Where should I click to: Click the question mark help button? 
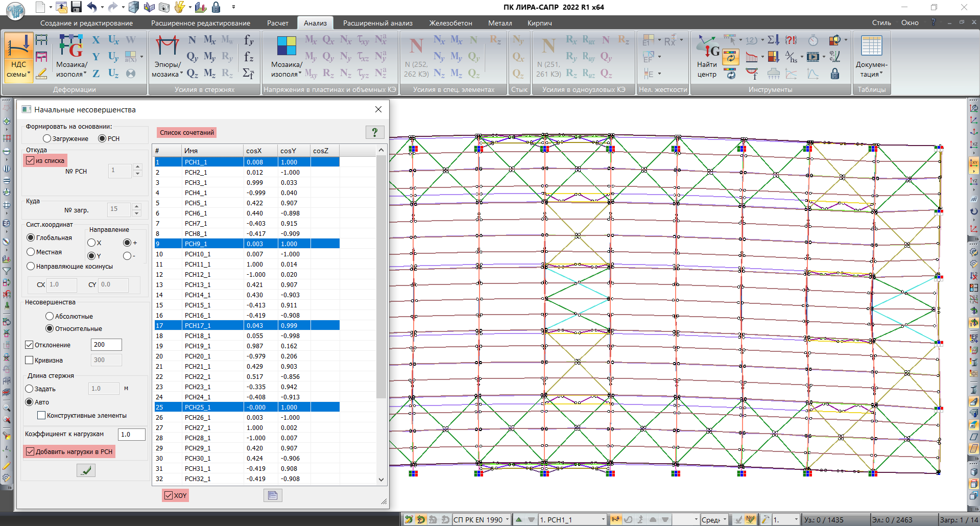click(375, 132)
